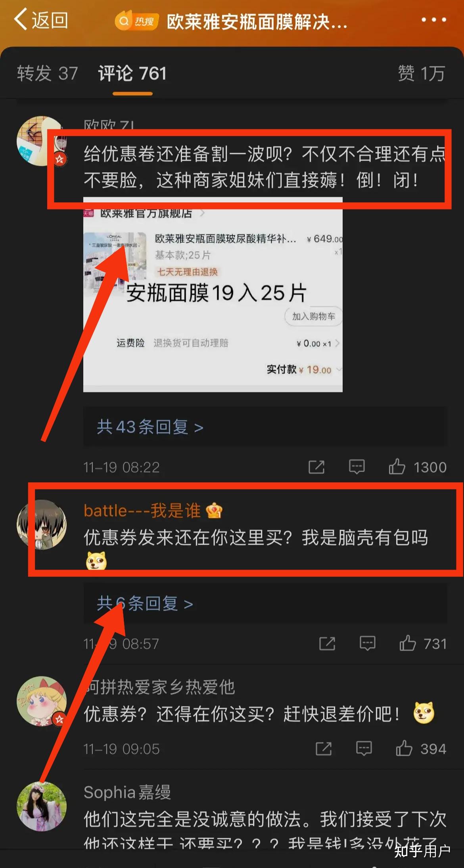The image size is (464, 868).
Task: Open the three-dot more options menu
Action: tap(433, 19)
